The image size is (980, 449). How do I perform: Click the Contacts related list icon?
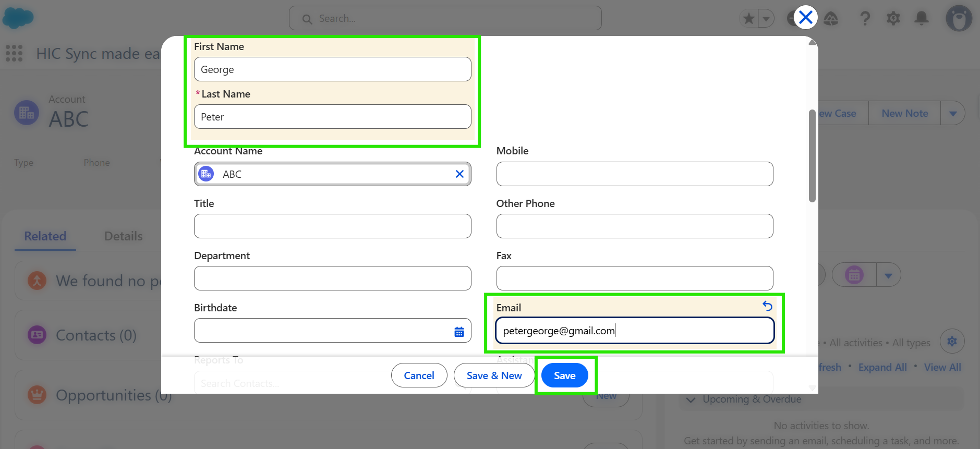pyautogui.click(x=37, y=335)
